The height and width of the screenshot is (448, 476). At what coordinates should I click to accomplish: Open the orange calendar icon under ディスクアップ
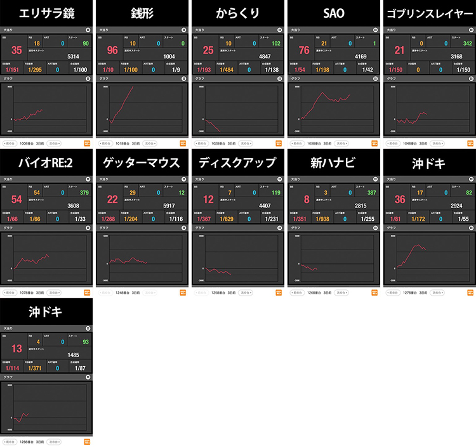click(x=279, y=293)
